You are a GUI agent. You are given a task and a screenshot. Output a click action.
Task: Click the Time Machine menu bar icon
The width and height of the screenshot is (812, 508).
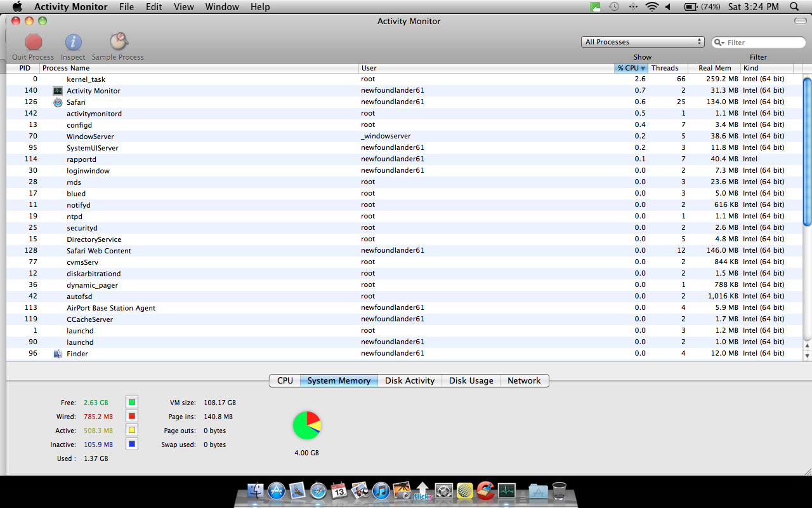point(614,7)
